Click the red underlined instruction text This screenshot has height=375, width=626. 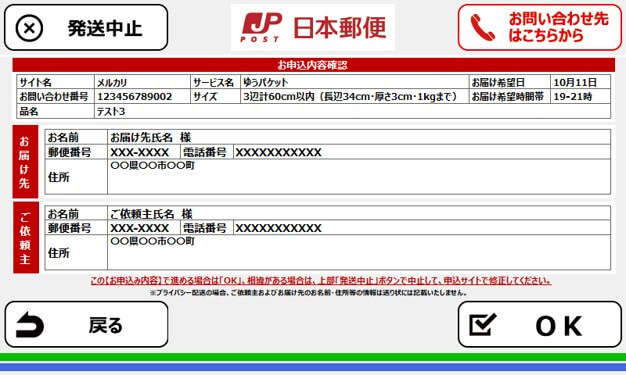tap(321, 280)
